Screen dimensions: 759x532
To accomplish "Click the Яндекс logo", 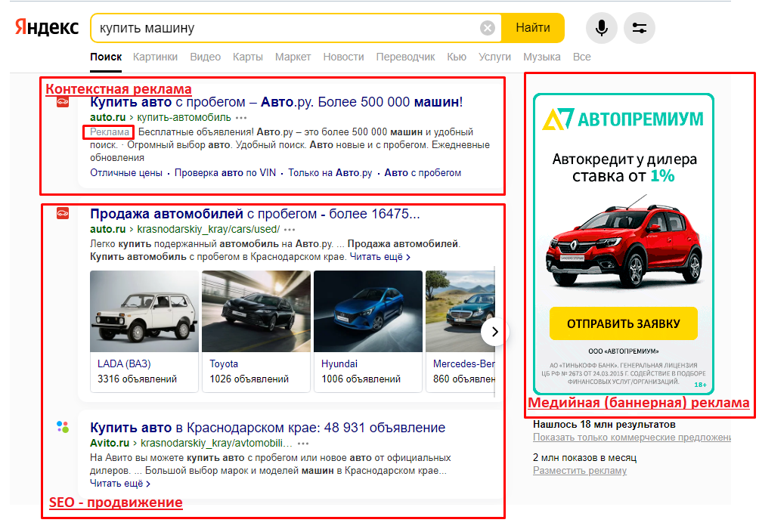I will (x=46, y=28).
